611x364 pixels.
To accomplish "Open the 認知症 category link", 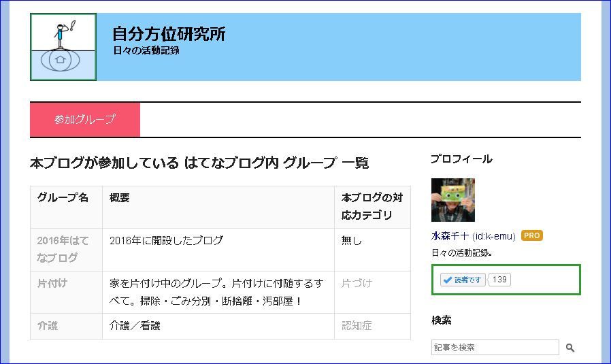I will (357, 325).
